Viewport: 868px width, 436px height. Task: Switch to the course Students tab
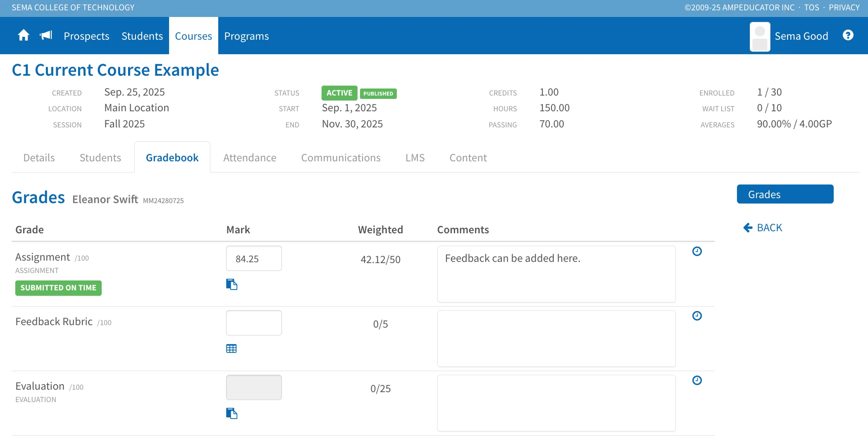(100, 158)
